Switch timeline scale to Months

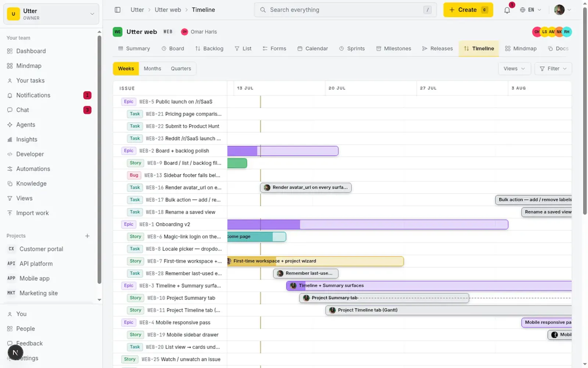click(153, 69)
